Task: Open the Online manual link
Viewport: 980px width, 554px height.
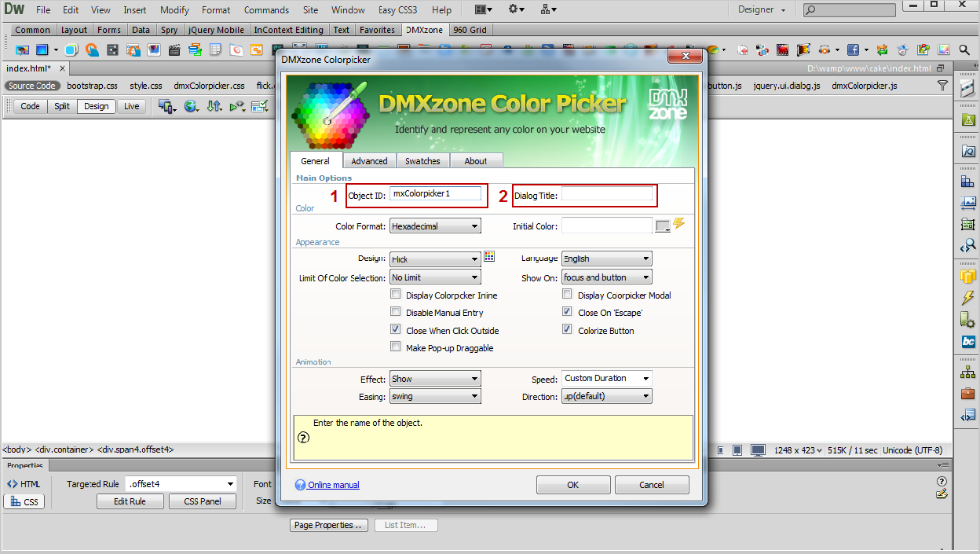Action: point(334,485)
